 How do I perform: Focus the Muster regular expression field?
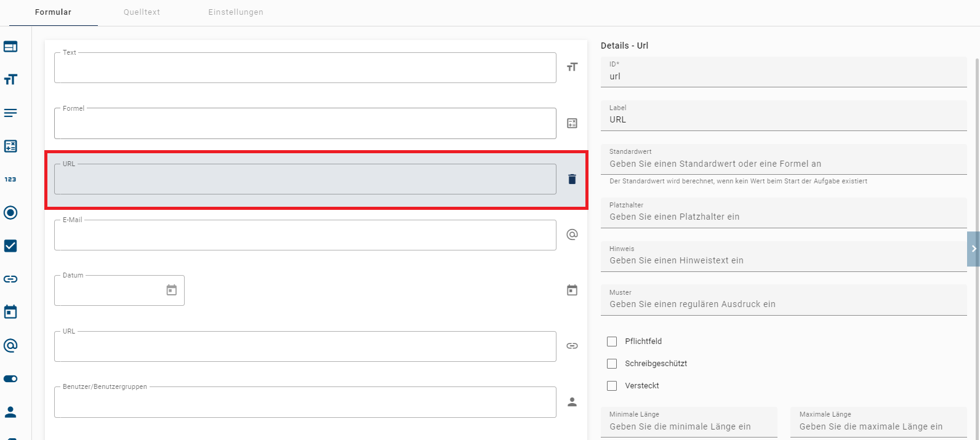click(783, 304)
